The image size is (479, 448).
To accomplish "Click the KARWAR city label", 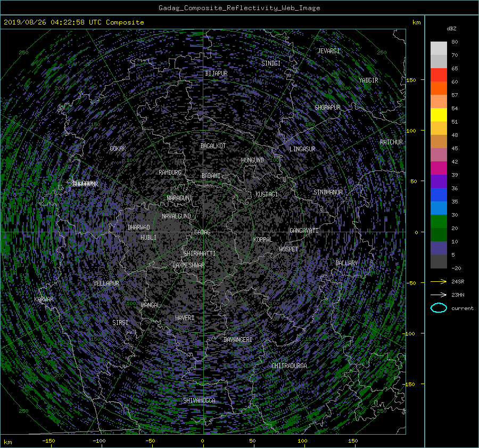I will click(44, 299).
